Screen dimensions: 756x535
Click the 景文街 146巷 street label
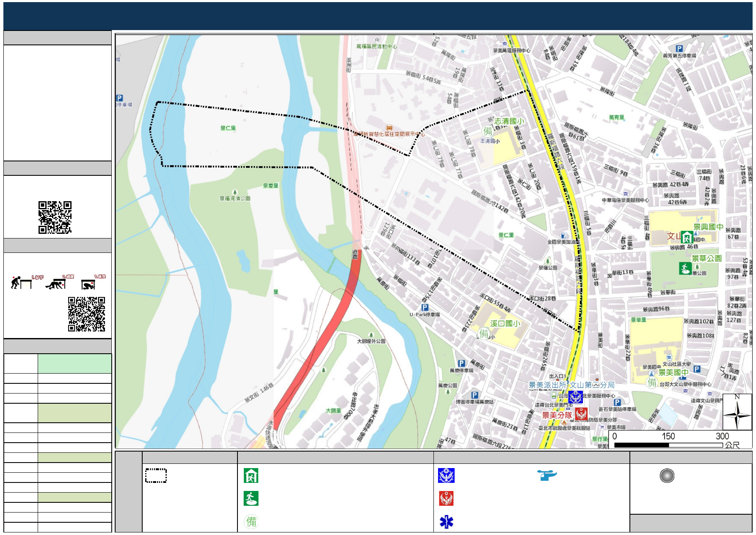(x=259, y=393)
